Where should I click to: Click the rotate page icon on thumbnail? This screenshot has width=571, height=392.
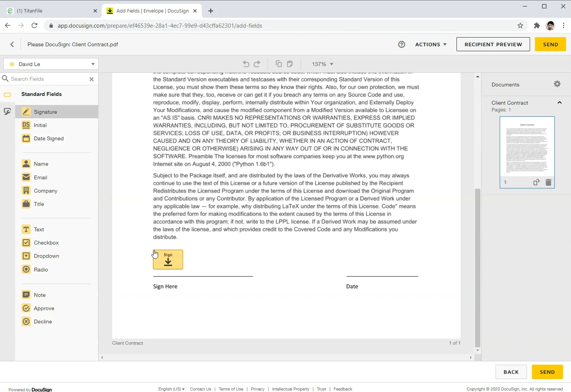tap(536, 182)
